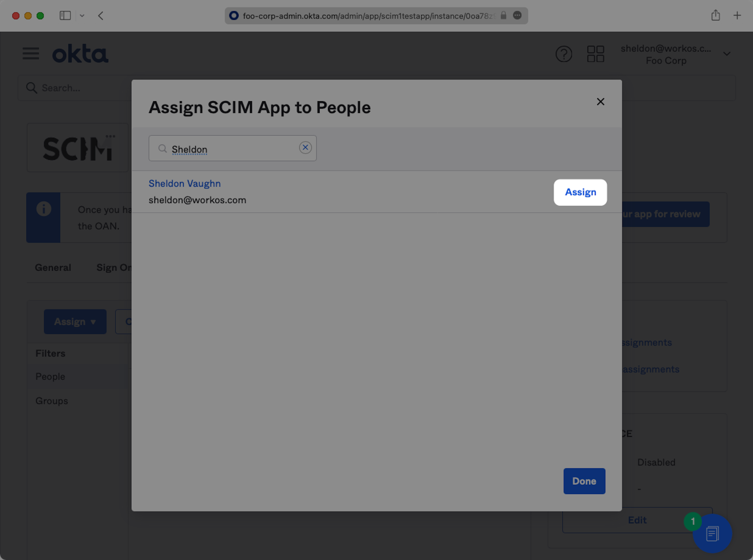
Task: Click Safari share icon
Action: (715, 16)
